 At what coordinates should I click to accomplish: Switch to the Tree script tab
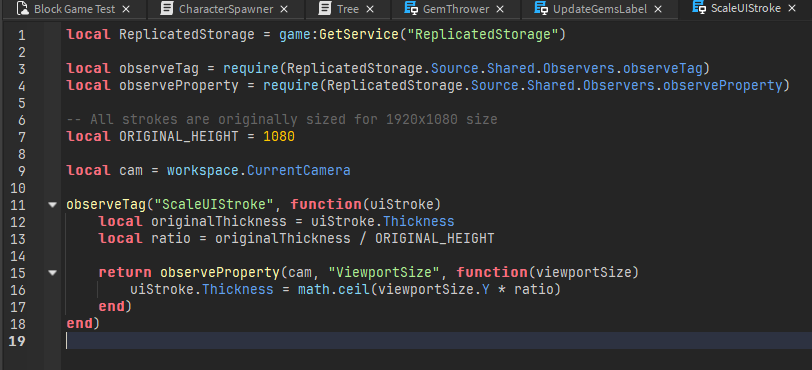[x=346, y=9]
